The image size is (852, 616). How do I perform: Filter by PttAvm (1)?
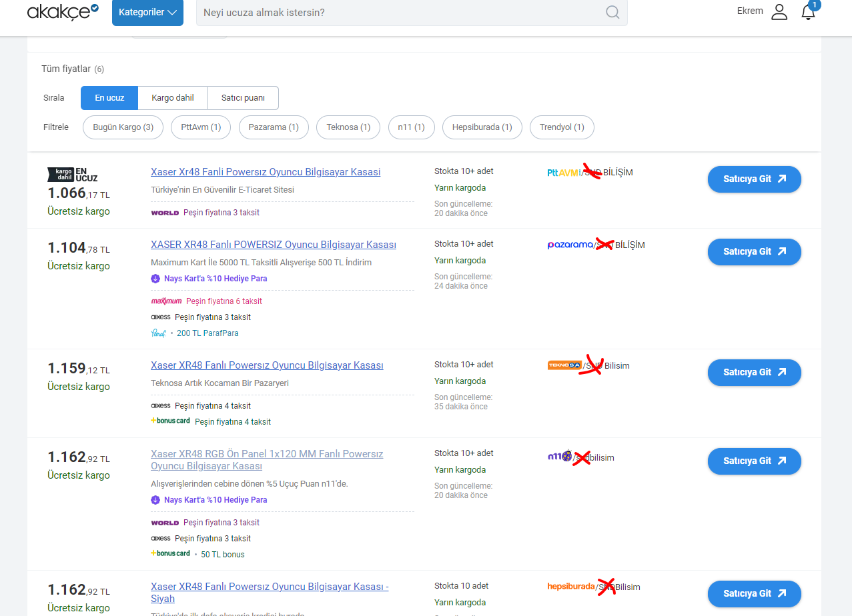click(201, 127)
